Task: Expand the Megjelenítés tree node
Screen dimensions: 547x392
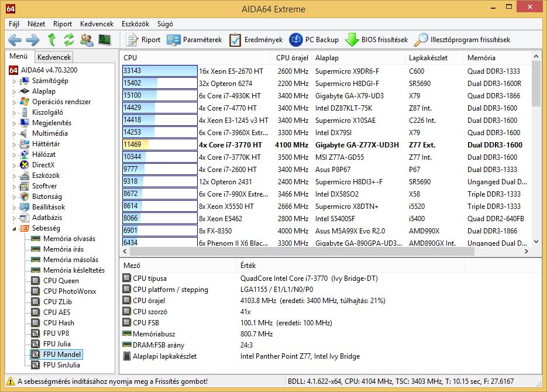Action: pos(14,123)
